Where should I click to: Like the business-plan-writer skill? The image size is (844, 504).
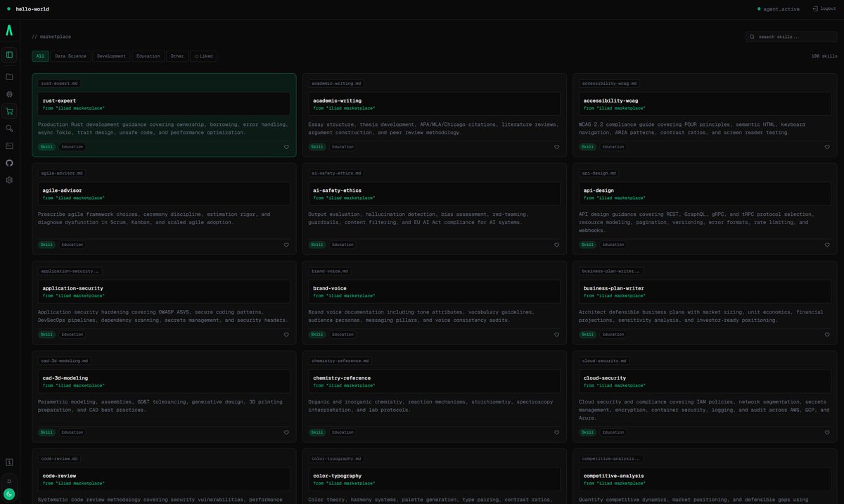(x=827, y=335)
